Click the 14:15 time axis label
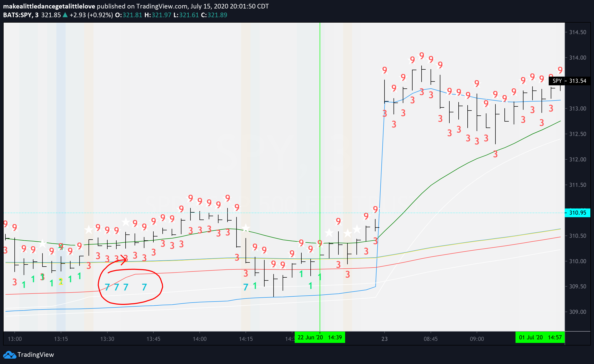Viewport: 594px width, 364px height. 246,339
